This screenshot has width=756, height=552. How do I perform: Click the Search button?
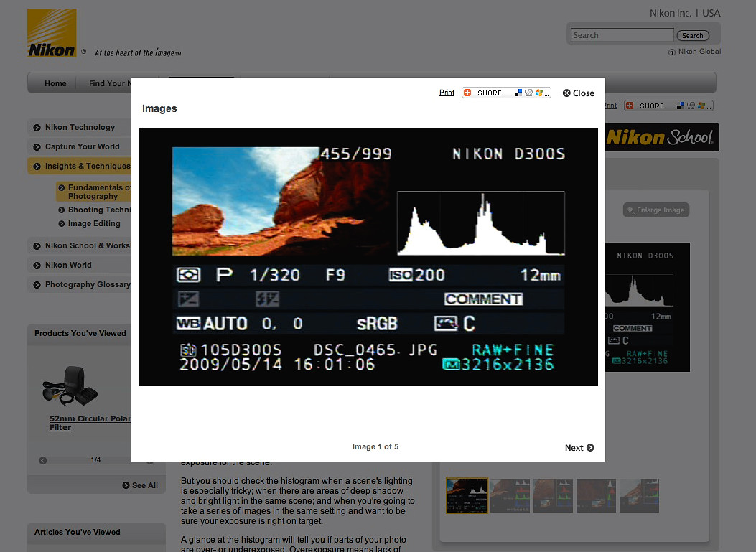(693, 35)
